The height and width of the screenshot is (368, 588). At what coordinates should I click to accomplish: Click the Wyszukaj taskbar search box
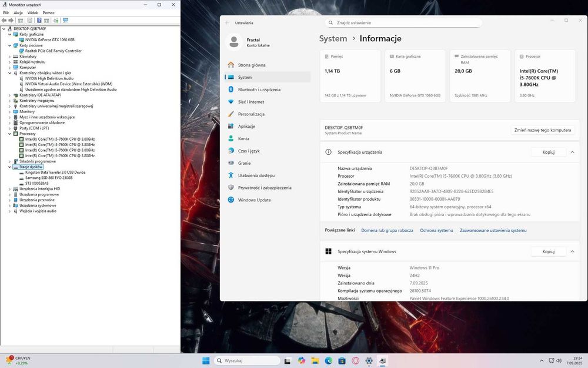(247, 361)
